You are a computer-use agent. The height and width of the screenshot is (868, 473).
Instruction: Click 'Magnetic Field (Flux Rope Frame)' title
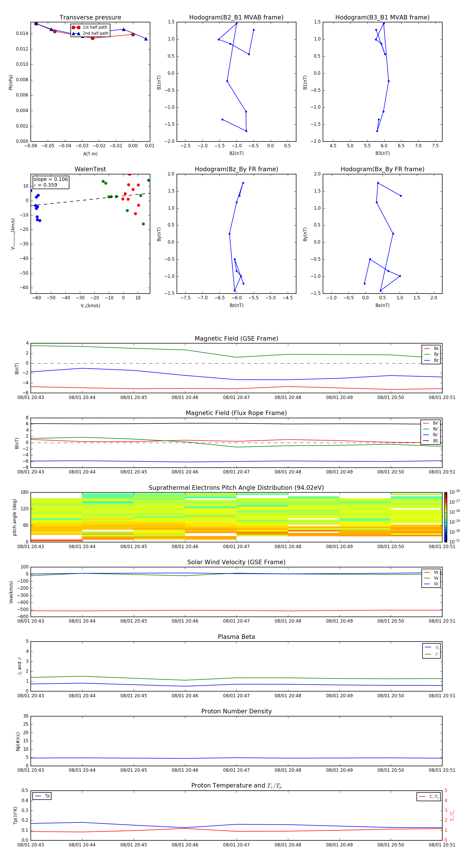click(236, 413)
